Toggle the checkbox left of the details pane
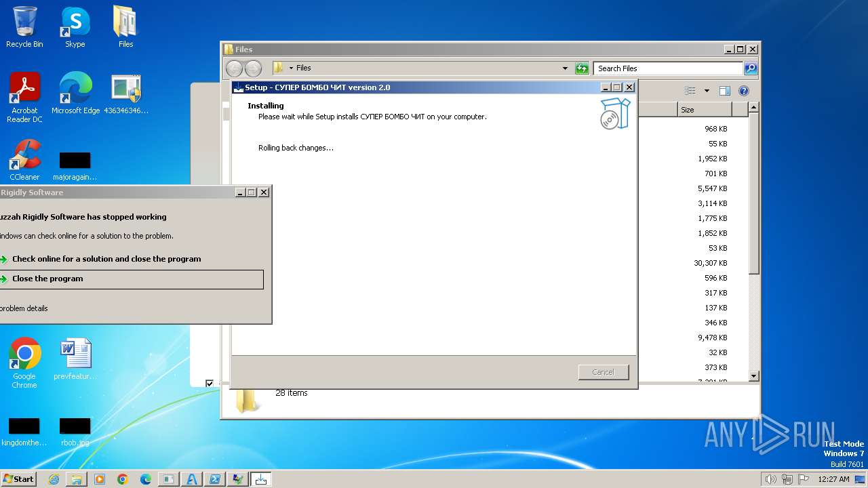 tap(210, 384)
